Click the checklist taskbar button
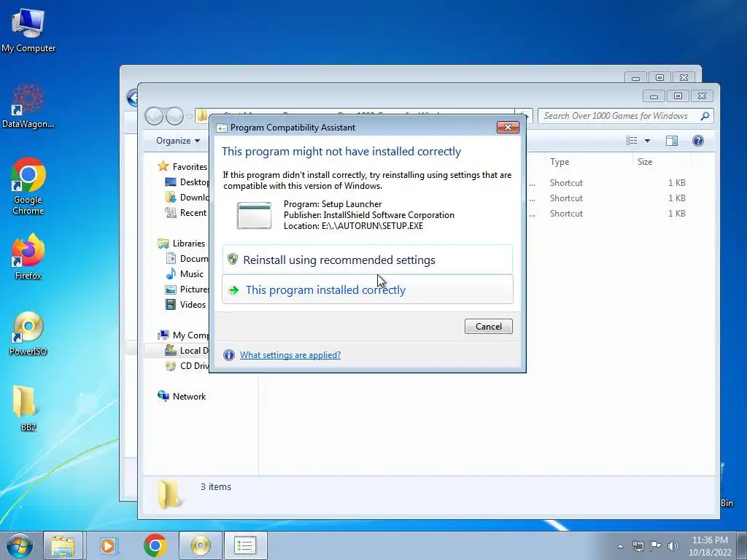Image resolution: width=747 pixels, height=560 pixels. (x=245, y=545)
